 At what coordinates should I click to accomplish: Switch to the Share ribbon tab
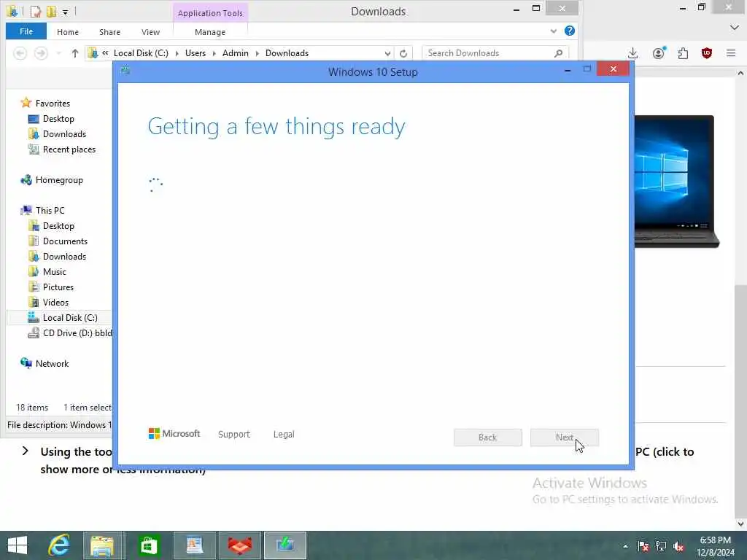tap(109, 32)
